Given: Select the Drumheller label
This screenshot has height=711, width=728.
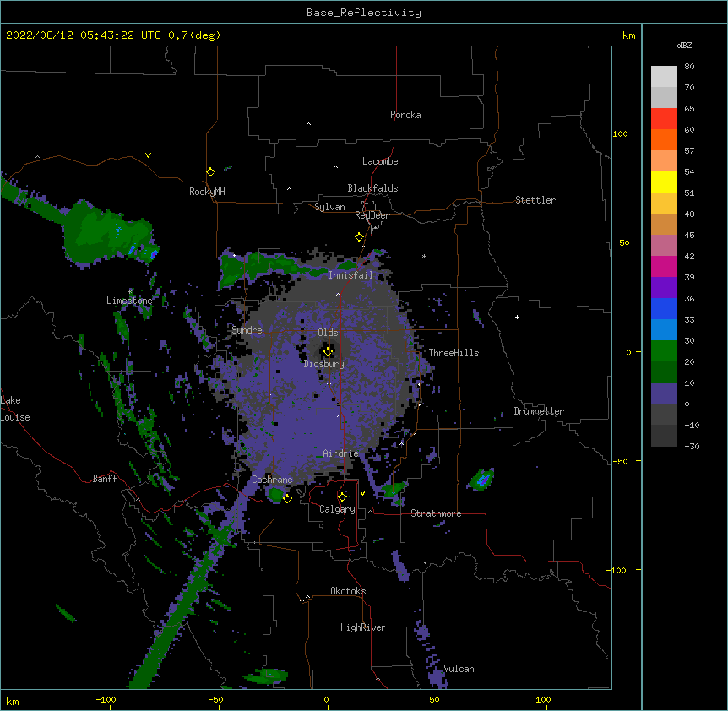Looking at the screenshot, I should click(539, 411).
